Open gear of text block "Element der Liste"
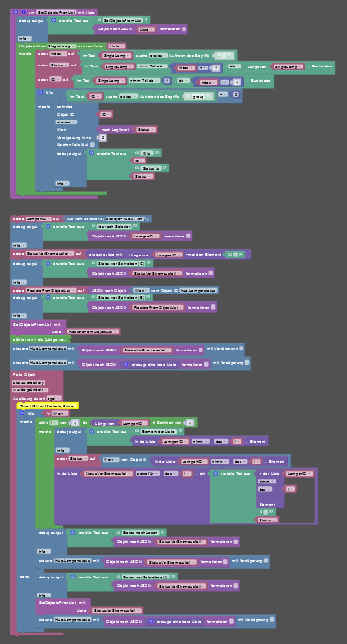This screenshot has width=347, height=644. click(x=92, y=431)
